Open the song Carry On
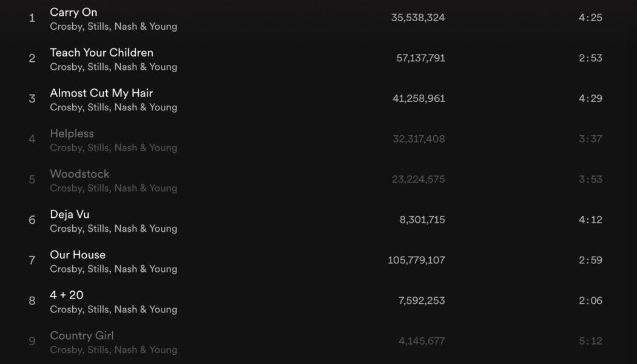Viewport: 637px width, 364px height. [73, 12]
